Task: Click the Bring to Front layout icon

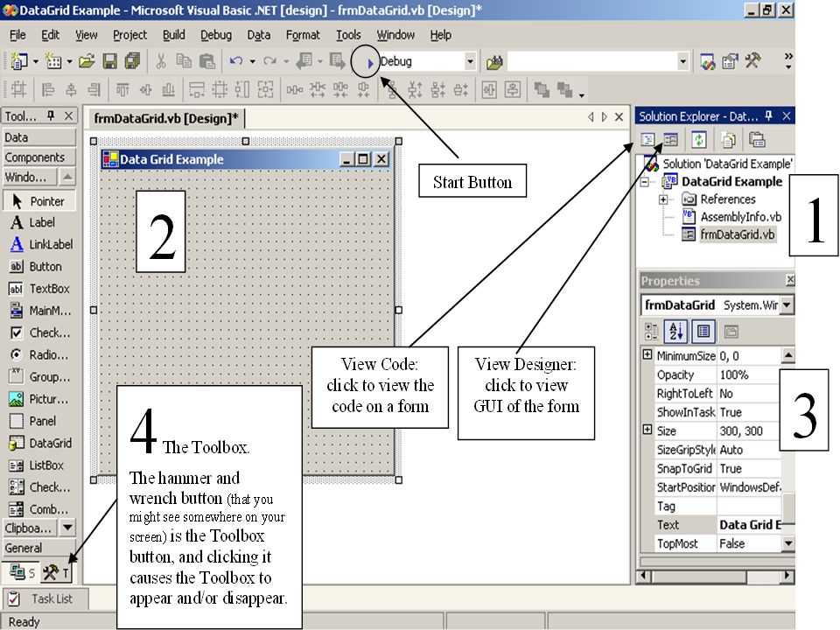Action: (542, 89)
